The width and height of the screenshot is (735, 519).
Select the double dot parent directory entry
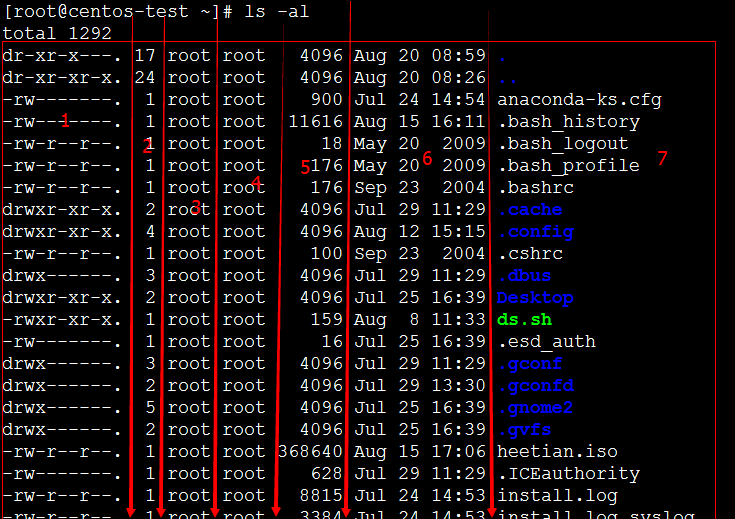(x=508, y=82)
